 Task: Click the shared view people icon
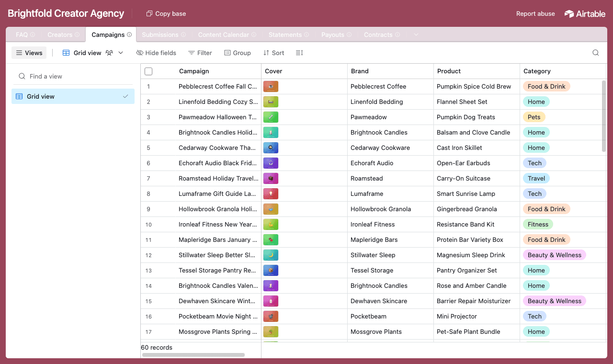click(110, 53)
